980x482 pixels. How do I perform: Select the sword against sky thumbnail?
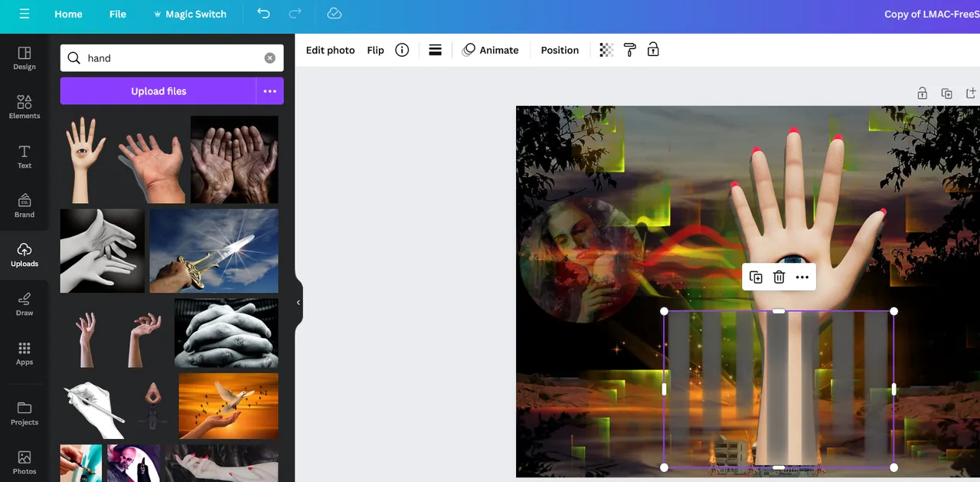point(214,251)
